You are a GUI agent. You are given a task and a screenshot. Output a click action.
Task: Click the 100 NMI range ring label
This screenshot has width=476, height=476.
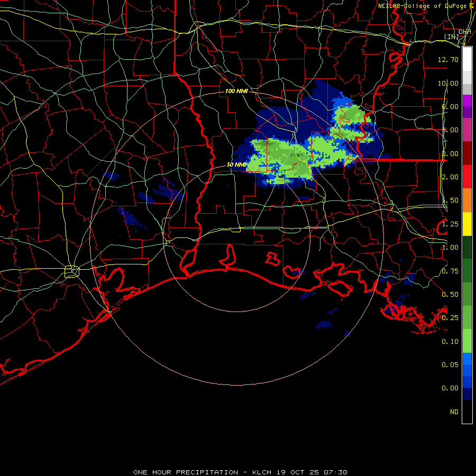point(236,91)
